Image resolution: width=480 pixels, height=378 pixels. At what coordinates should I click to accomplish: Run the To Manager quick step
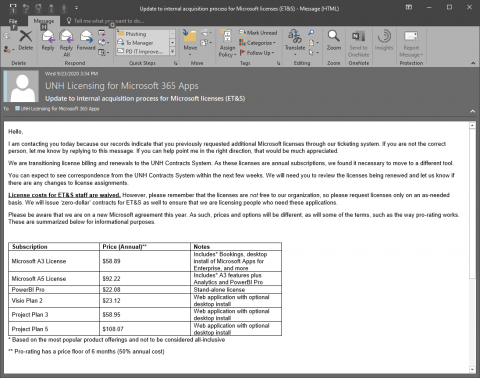[143, 43]
